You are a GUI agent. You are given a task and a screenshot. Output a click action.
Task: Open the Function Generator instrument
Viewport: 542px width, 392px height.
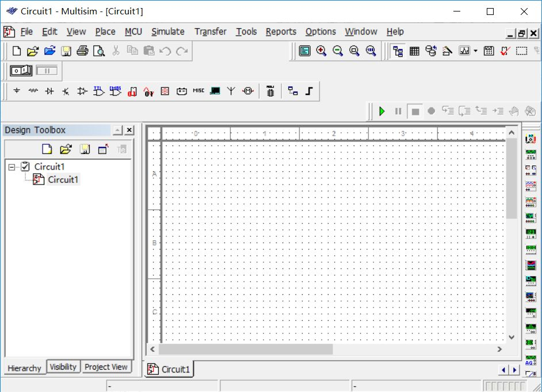pos(530,153)
